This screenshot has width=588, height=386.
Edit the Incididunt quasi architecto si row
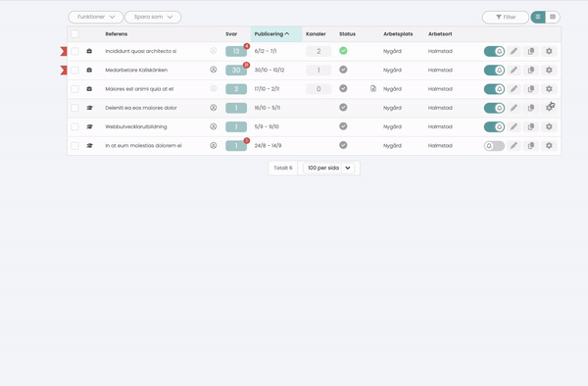(514, 51)
